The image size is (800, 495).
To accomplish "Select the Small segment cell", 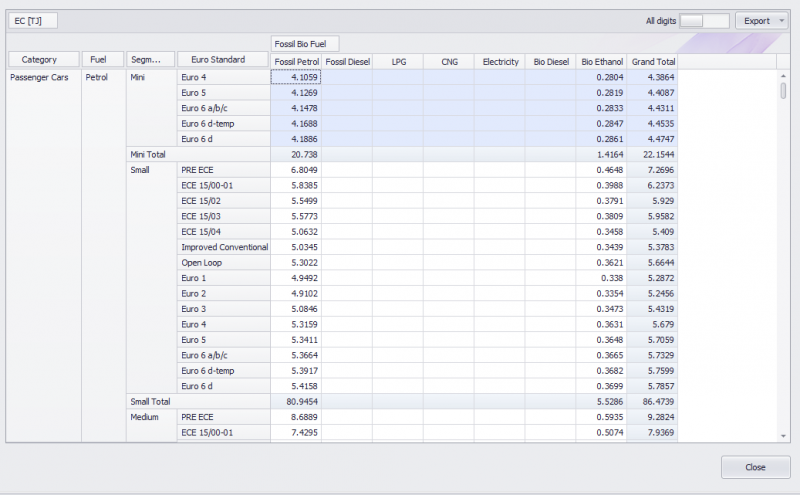I will tap(152, 278).
